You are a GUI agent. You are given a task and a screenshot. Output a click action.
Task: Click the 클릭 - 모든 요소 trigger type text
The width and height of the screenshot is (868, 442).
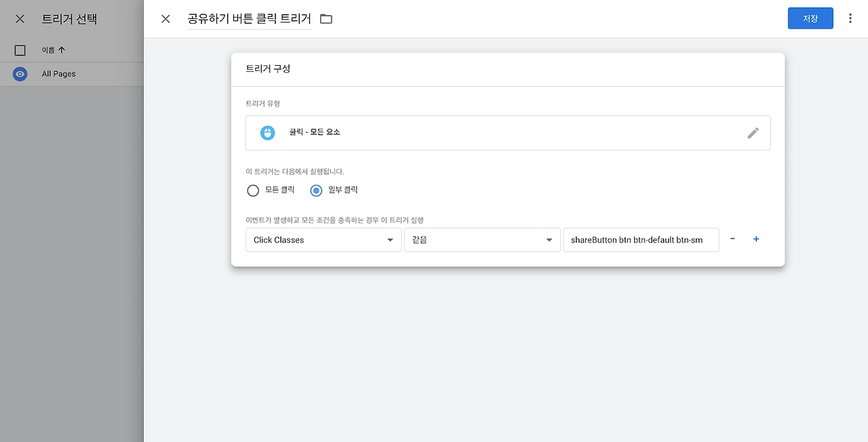pyautogui.click(x=315, y=132)
